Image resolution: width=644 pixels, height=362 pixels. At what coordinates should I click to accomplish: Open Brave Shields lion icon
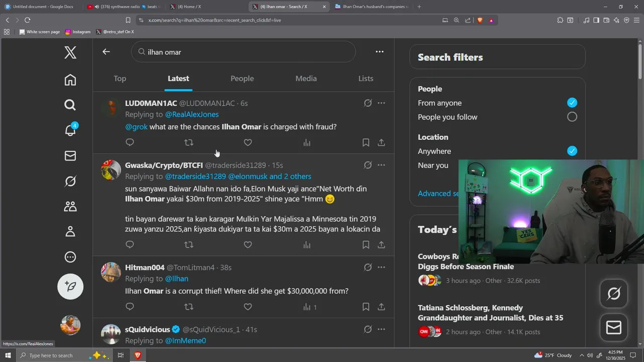[x=479, y=20]
